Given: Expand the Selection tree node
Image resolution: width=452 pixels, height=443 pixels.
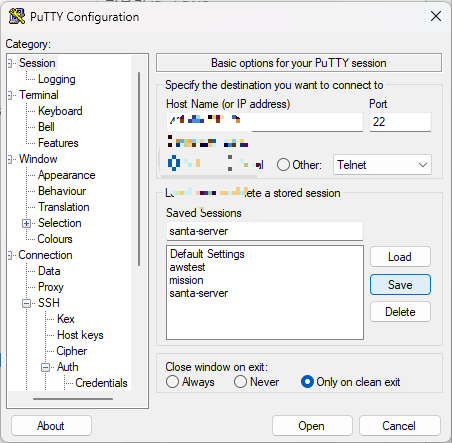Looking at the screenshot, I should tap(26, 223).
